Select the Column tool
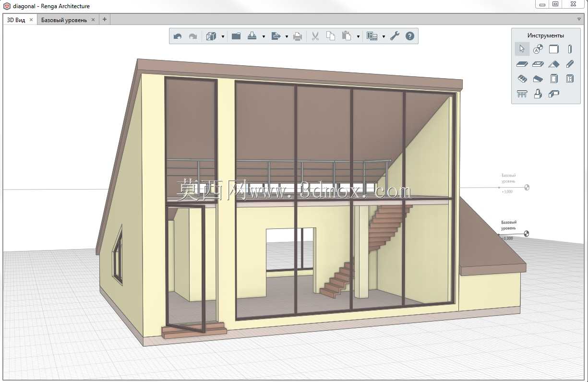The height and width of the screenshot is (382, 588). coord(570,49)
